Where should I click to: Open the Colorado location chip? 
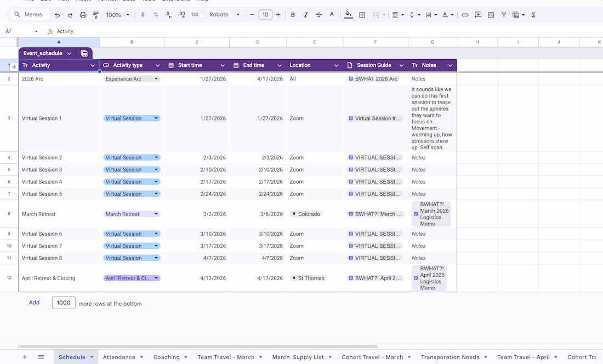click(x=306, y=214)
